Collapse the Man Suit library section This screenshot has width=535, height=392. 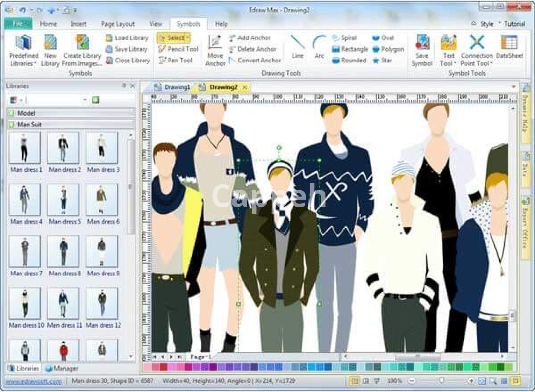pos(29,124)
